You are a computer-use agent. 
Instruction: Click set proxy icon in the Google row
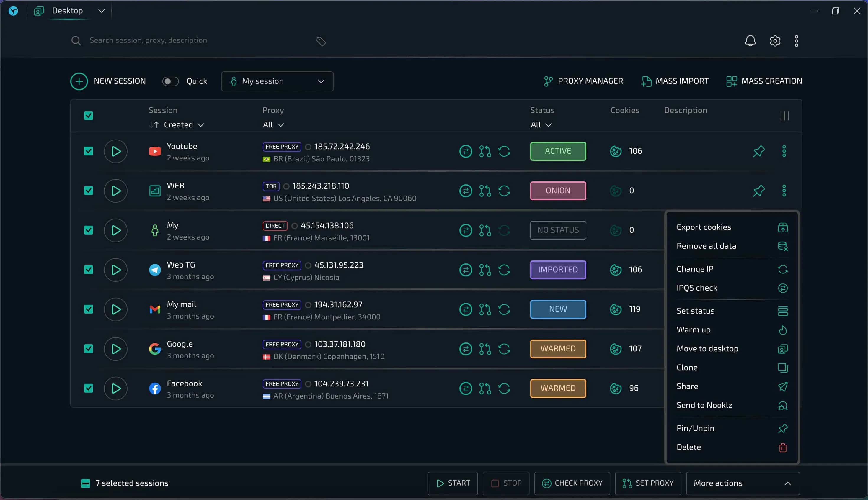(x=485, y=349)
